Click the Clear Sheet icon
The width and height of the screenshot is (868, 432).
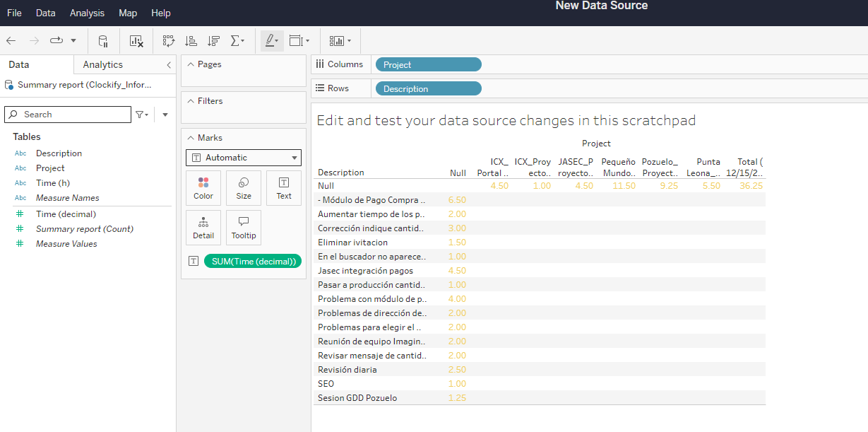point(136,40)
